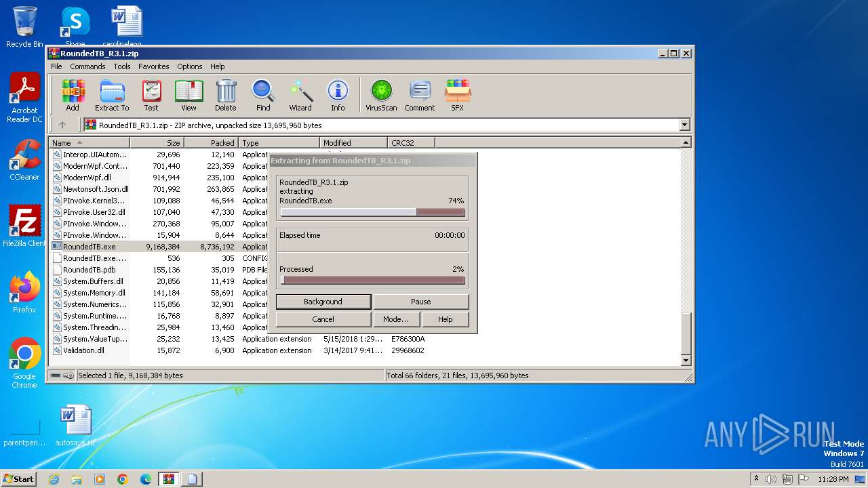This screenshot has width=868, height=488.
Task: Open Windows Explorer taskbar icon
Action: [x=77, y=479]
